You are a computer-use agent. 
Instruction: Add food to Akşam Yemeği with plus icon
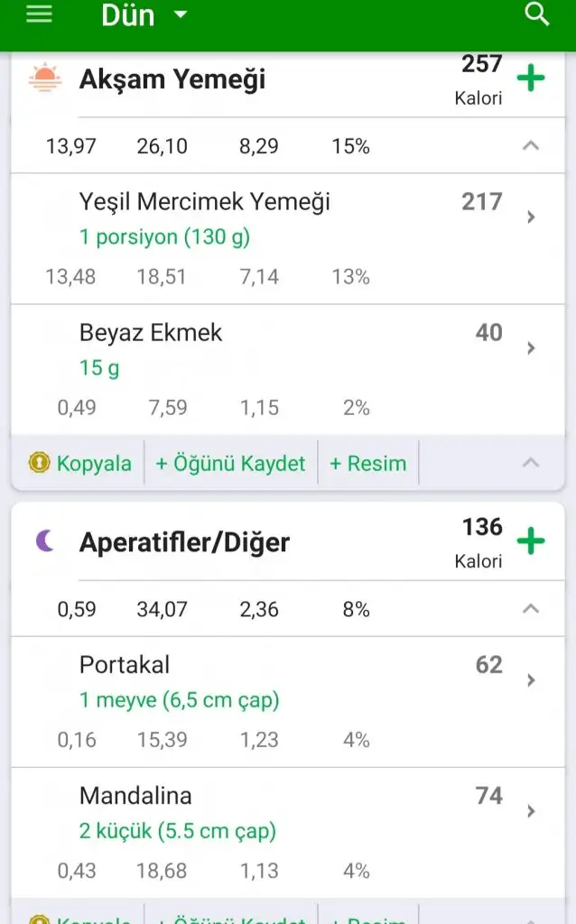point(531,79)
